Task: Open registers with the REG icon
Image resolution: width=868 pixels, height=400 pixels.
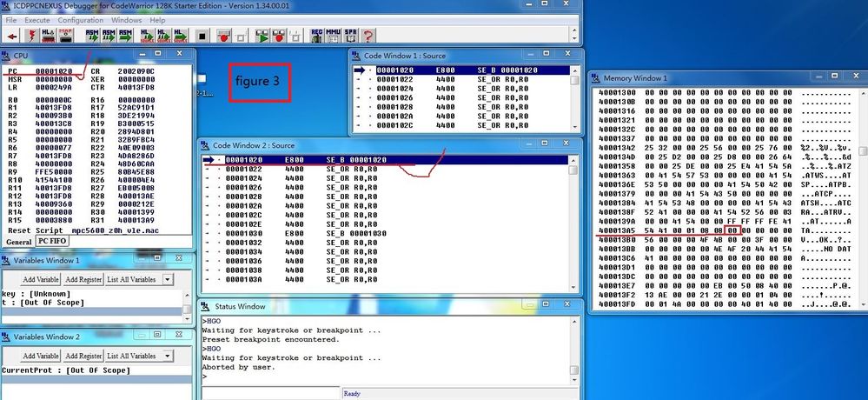Action: point(316,36)
